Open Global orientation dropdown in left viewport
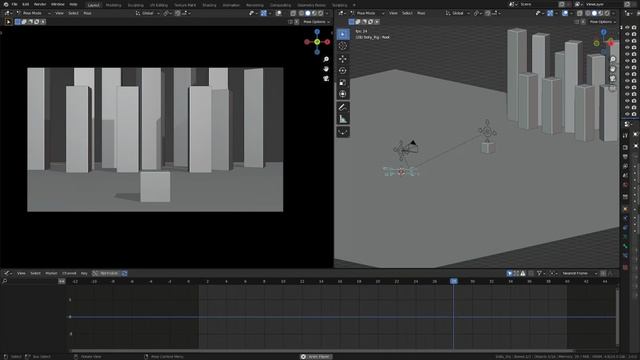Screen dimensions: 640x360 (148, 13)
